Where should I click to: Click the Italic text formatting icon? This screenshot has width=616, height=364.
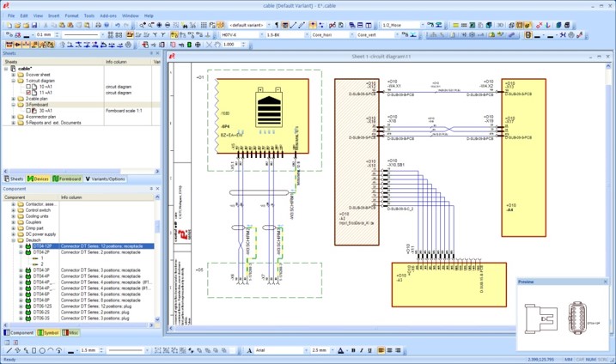[362, 350]
